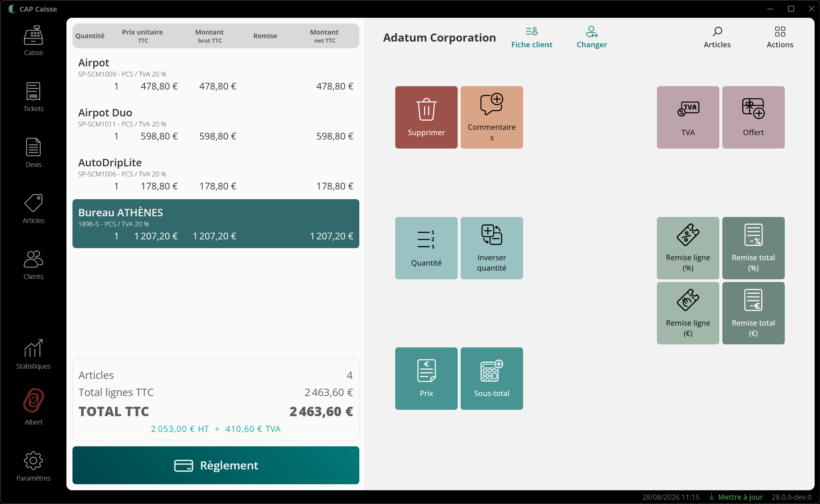Select the AutoDripLite line
This screenshot has height=504, width=820.
[x=216, y=174]
